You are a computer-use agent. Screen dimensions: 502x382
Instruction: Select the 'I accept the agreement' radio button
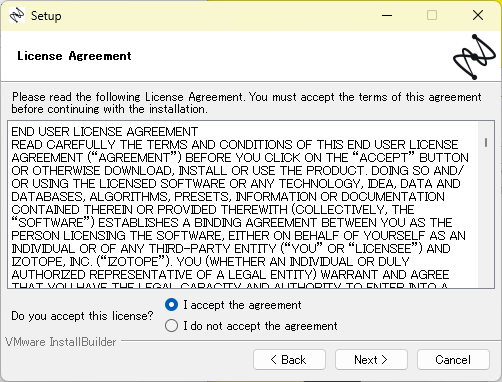click(171, 305)
